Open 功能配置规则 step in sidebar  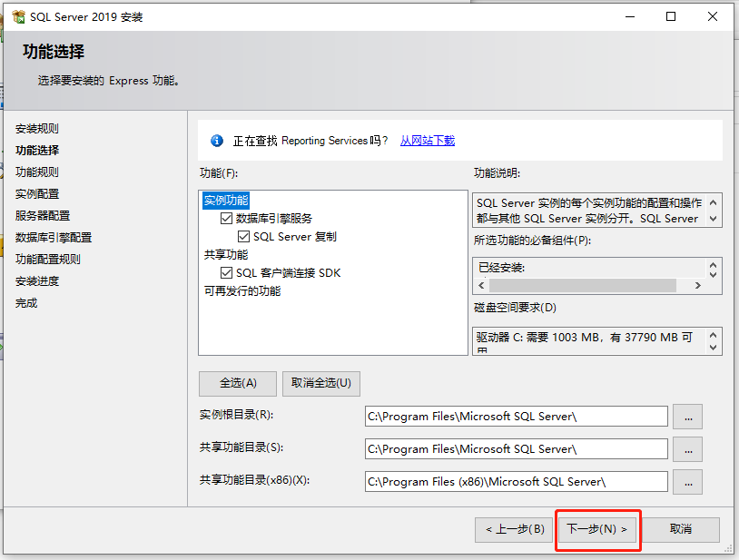click(47, 259)
